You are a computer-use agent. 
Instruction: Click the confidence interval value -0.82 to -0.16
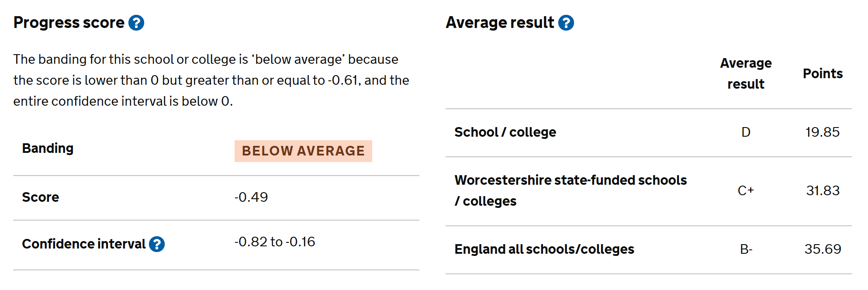click(275, 242)
